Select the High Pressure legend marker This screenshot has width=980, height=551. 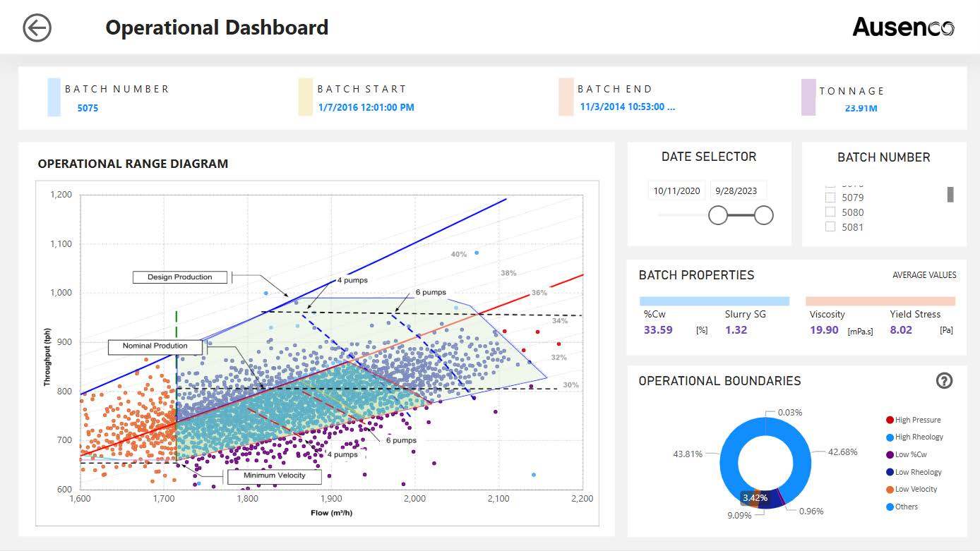(890, 420)
